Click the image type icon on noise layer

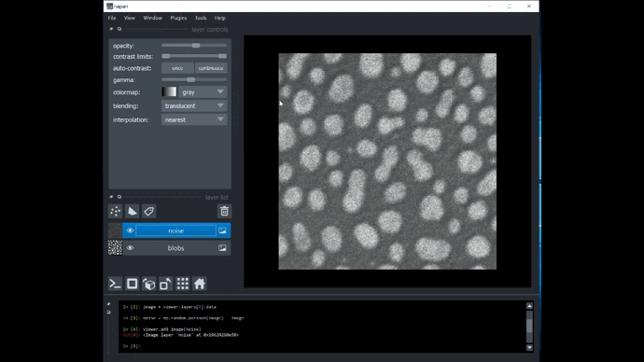(222, 230)
